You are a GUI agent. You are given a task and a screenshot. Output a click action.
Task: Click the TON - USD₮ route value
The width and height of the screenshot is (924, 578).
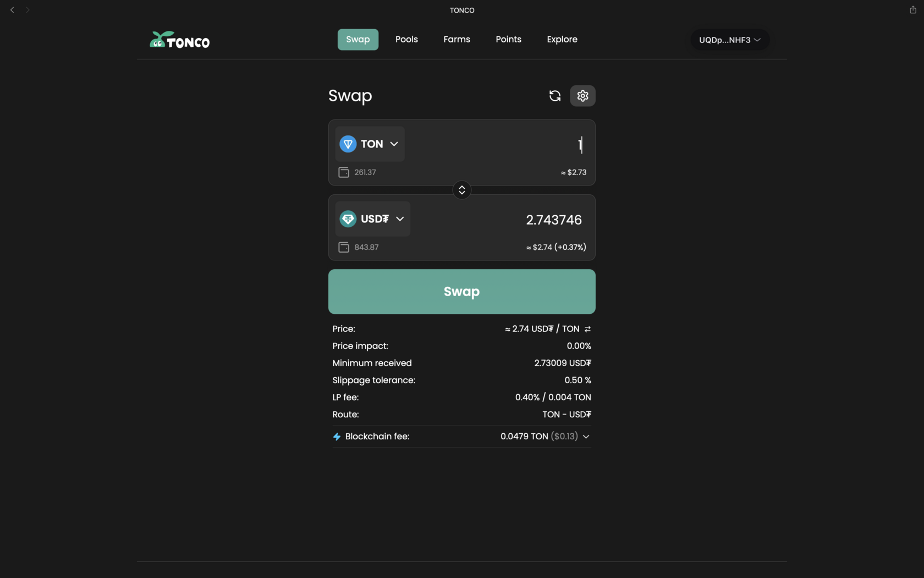click(567, 415)
